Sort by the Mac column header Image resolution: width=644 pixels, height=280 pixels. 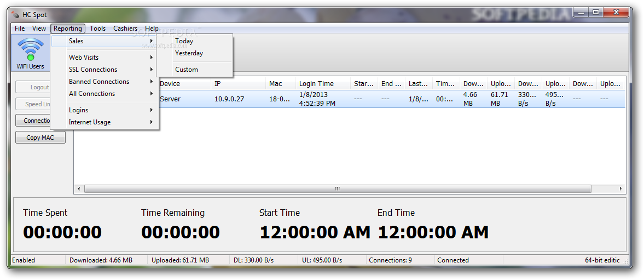[281, 83]
